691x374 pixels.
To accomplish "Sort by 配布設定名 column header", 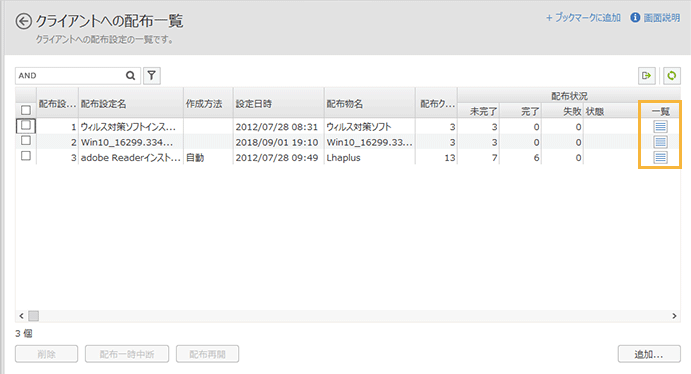I will [131, 104].
